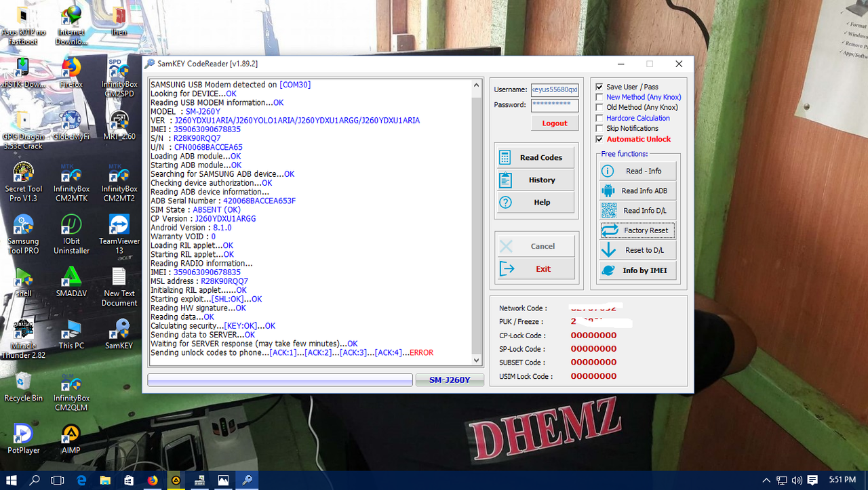Viewport: 868px width, 490px height.
Task: Launch Internet Download Manager from desktop
Action: click(x=71, y=26)
